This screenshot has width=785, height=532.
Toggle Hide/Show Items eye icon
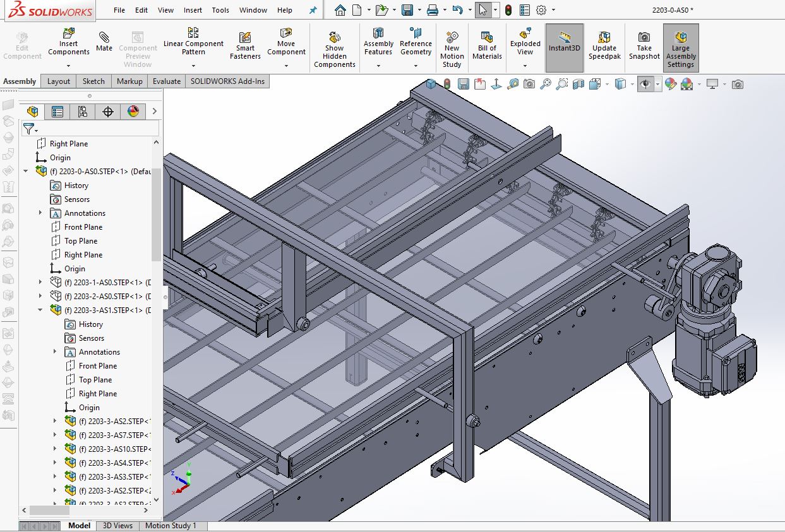pos(645,84)
